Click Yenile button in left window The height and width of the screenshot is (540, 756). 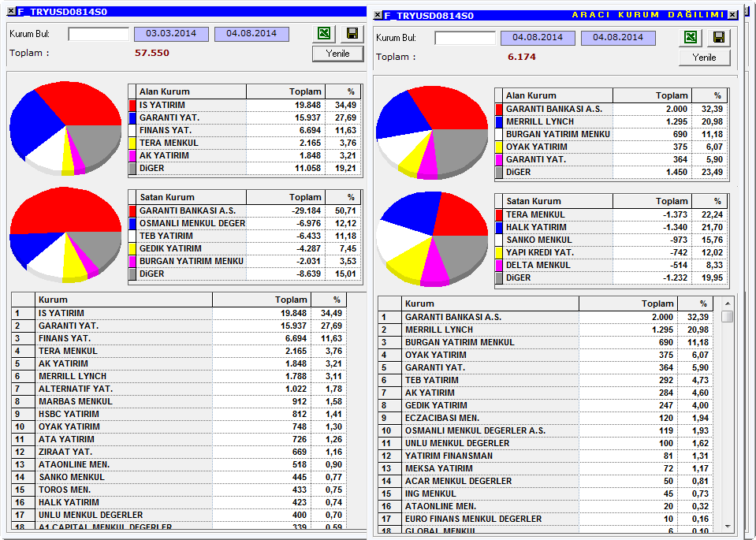tap(337, 54)
